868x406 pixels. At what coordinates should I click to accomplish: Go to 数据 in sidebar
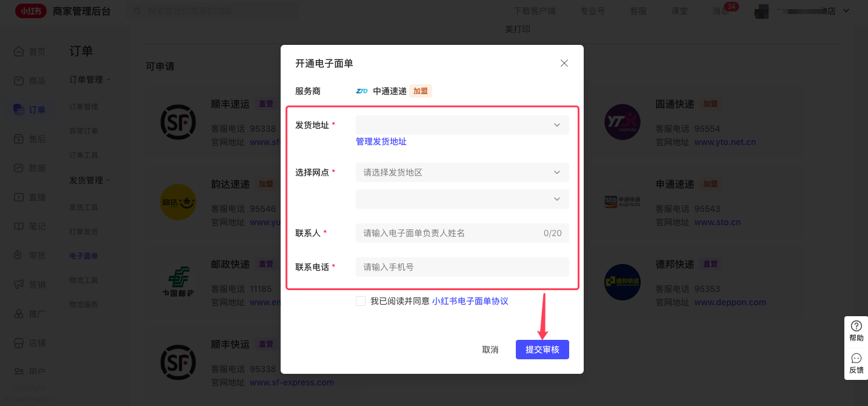[30, 168]
